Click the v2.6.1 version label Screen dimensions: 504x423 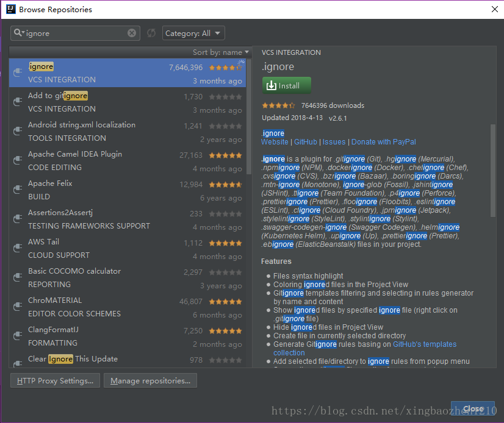tap(338, 118)
